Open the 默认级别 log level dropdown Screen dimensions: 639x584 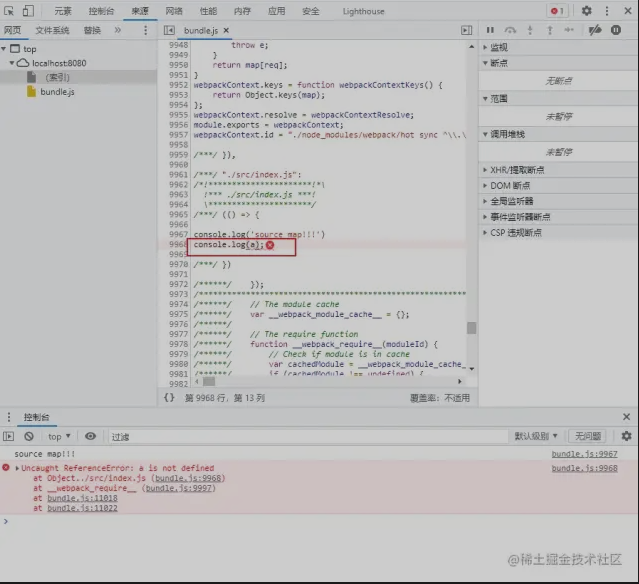(x=535, y=436)
